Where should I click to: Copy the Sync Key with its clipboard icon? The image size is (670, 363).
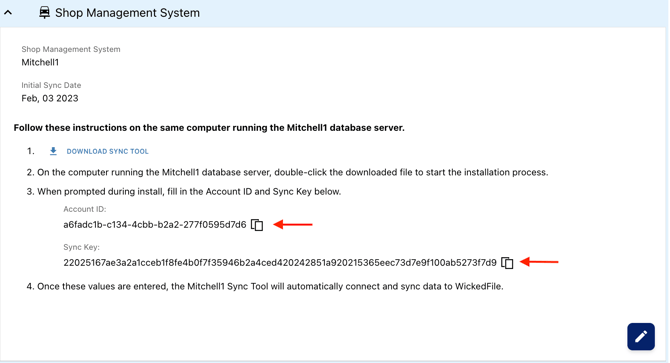[507, 263]
